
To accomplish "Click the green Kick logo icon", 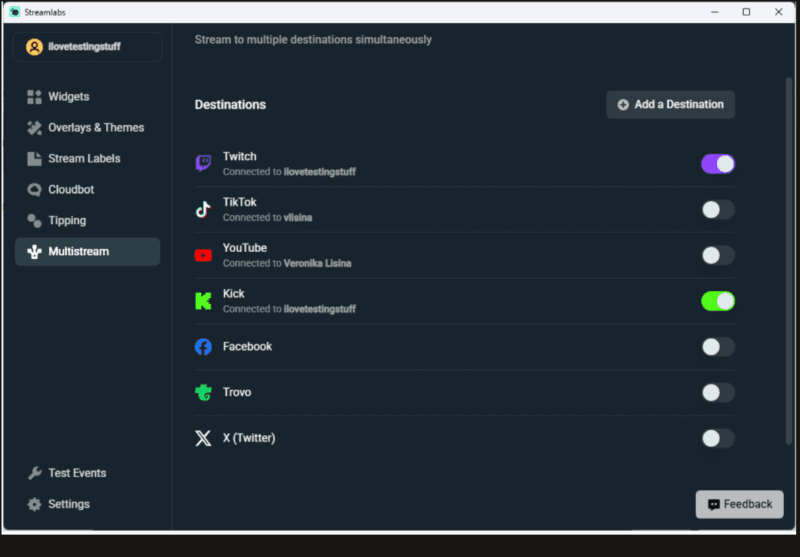I will [203, 301].
